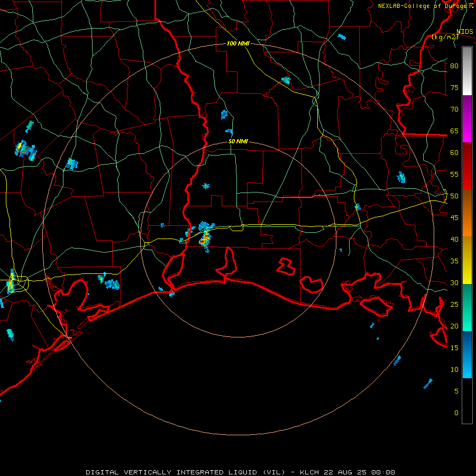Screen dimensions: 476x476
Task: Click the 45 value on the color scale
Action: pos(454,218)
